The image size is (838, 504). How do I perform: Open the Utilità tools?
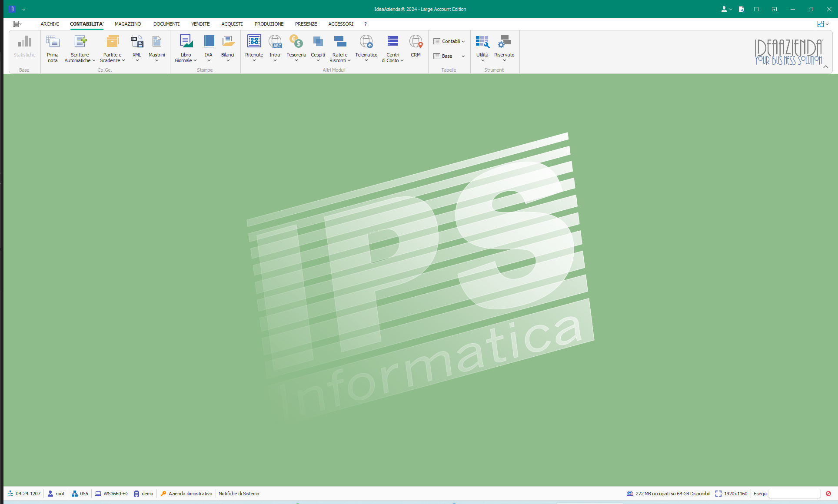(482, 48)
